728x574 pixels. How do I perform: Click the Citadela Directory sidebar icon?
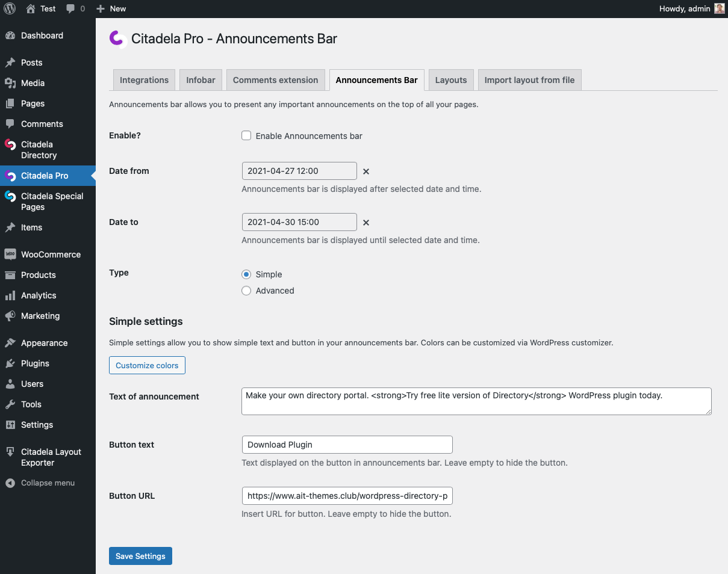pos(10,145)
